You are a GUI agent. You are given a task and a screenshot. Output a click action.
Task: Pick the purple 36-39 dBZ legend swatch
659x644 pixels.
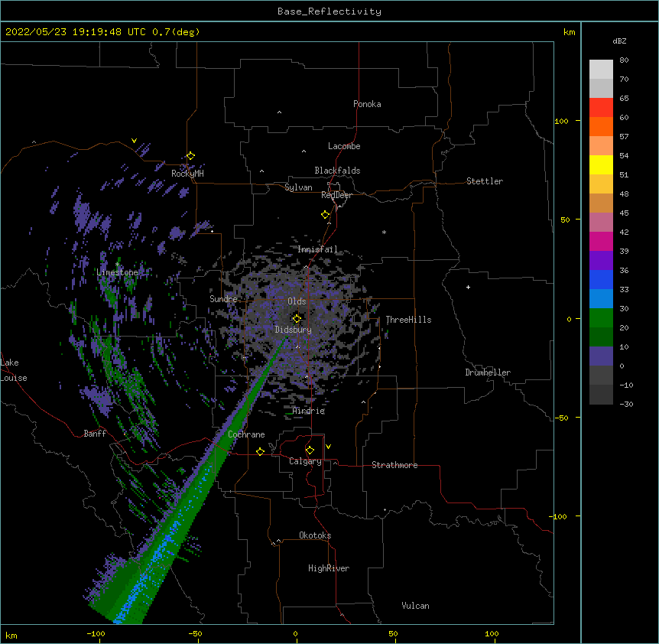point(601,261)
